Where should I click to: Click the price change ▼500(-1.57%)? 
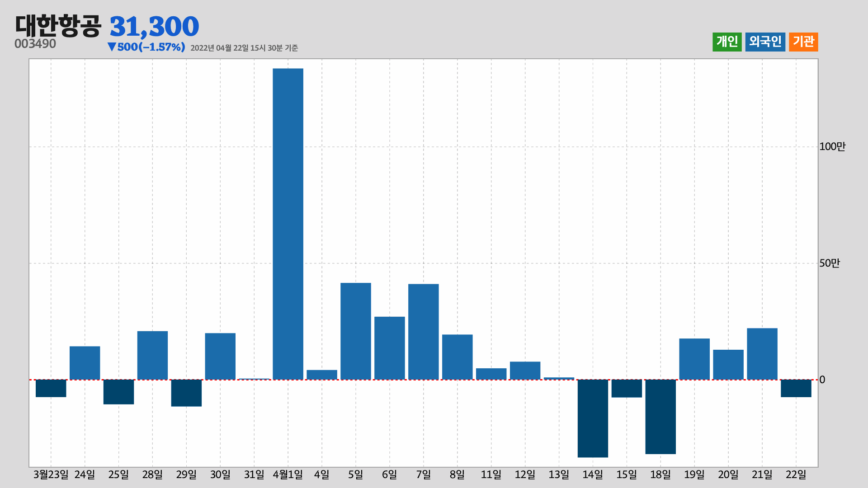(x=146, y=47)
